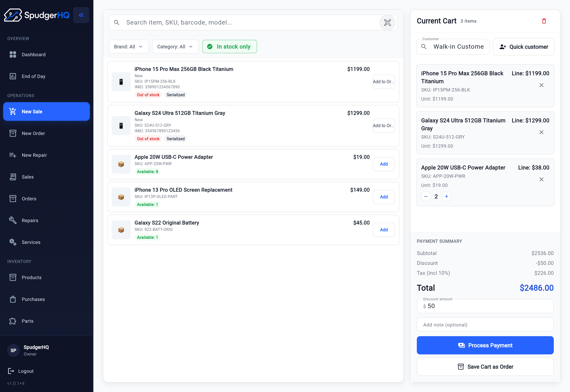
Task: Remove Galaxy S24 Ultra from the cart
Action: pyautogui.click(x=541, y=132)
